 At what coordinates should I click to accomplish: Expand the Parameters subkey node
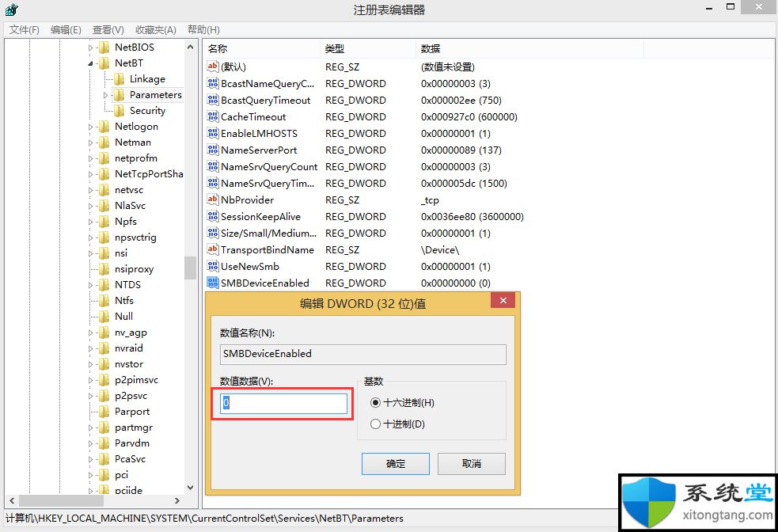[x=105, y=95]
